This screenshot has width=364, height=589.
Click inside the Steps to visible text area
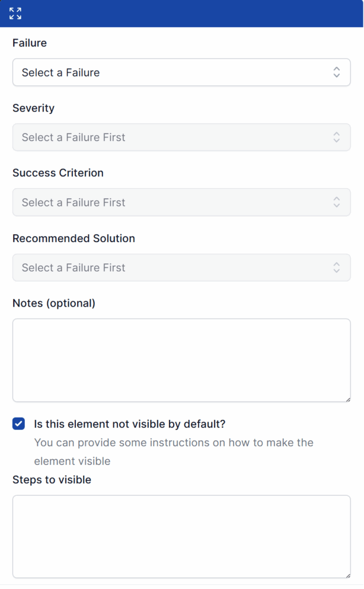[181, 535]
